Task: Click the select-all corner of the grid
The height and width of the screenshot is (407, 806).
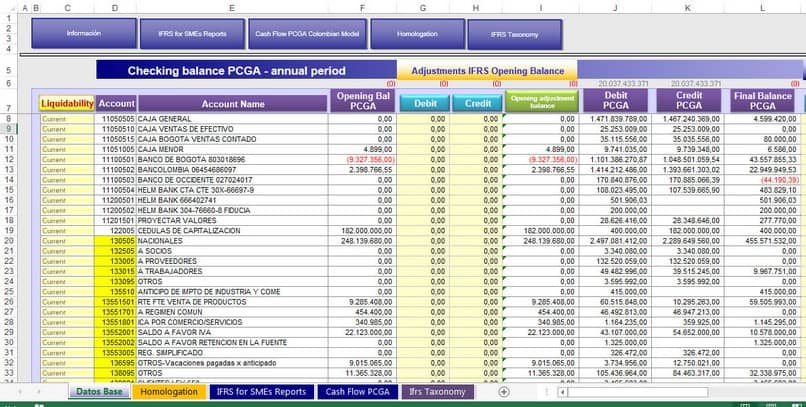Action: point(8,8)
